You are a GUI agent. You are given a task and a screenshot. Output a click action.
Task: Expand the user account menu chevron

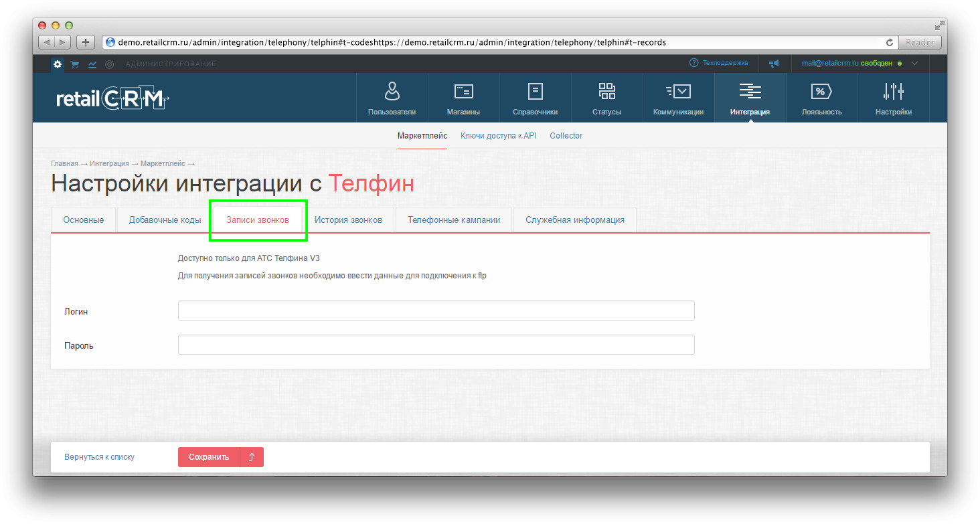[x=915, y=64]
